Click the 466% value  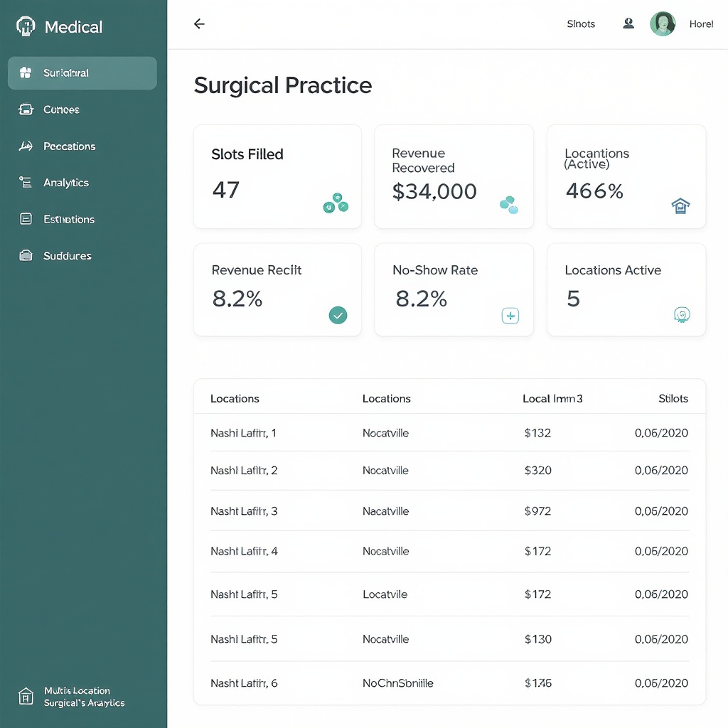point(594,191)
